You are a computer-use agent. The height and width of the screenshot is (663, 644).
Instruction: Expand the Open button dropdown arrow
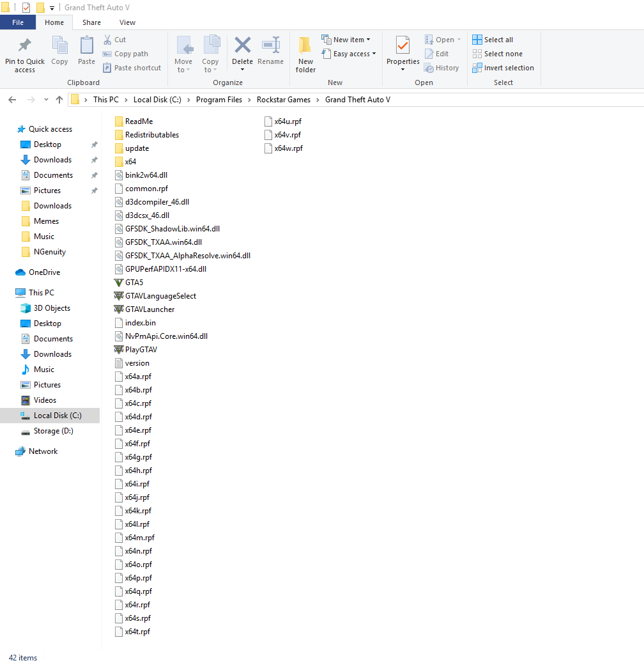[459, 40]
